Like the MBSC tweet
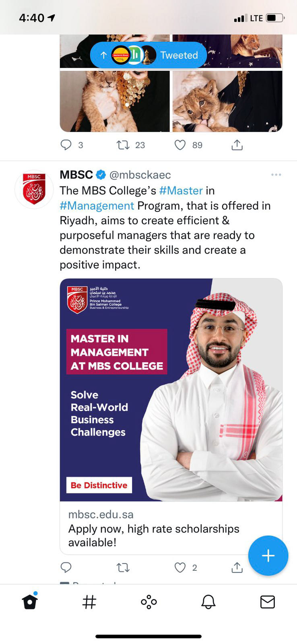The height and width of the screenshot is (644, 297). pos(180,568)
